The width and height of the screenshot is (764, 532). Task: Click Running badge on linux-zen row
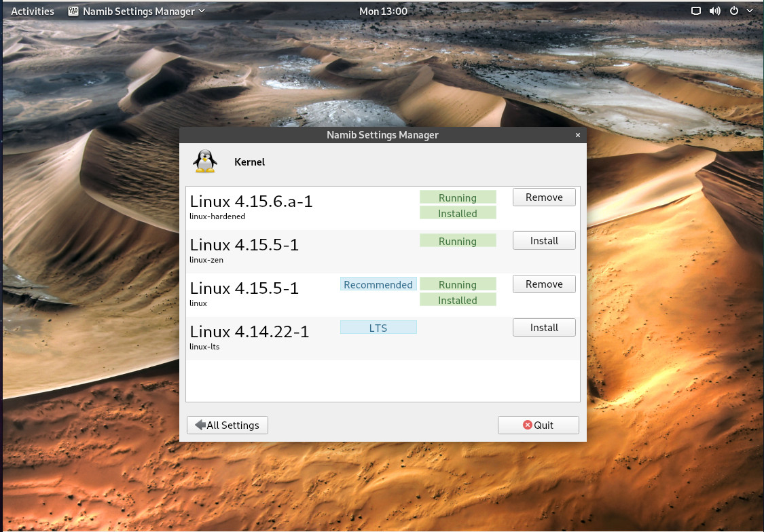click(x=458, y=241)
